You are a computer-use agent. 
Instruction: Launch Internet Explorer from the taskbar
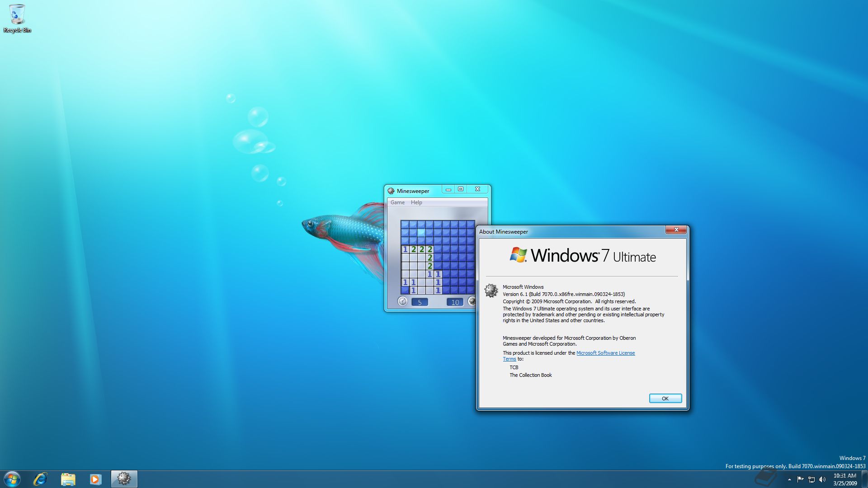(40, 479)
